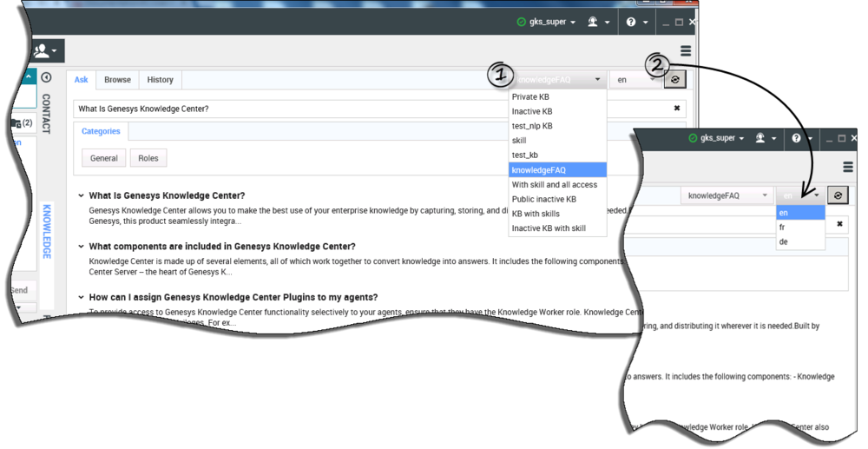Choose KB with skills from list

click(557, 214)
